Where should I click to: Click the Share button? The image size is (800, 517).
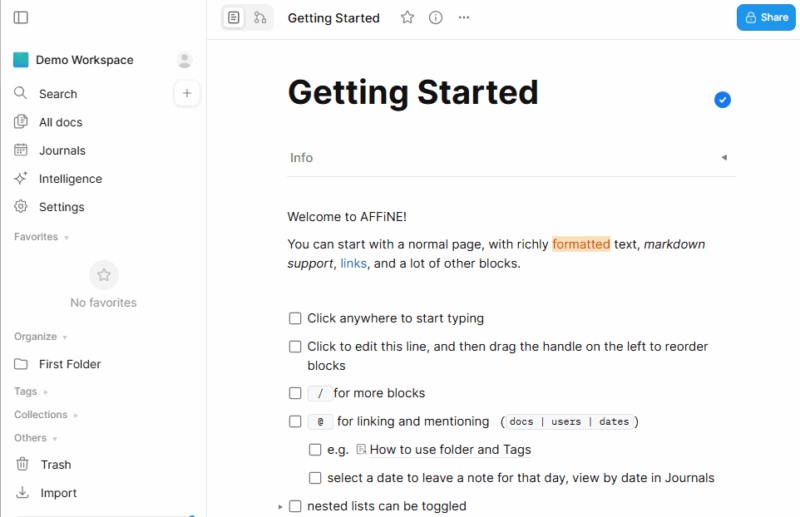(x=766, y=17)
